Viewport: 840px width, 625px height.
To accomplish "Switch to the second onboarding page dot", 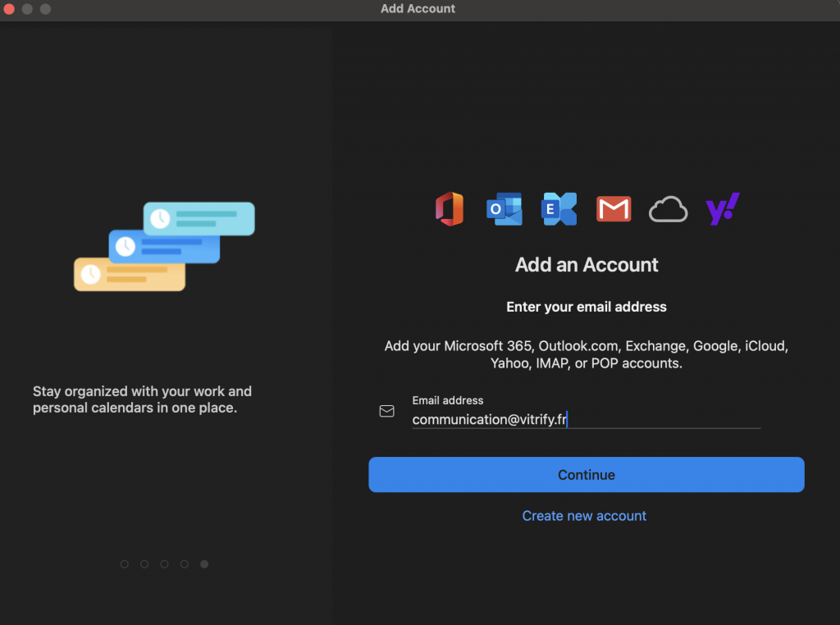I will pyautogui.click(x=144, y=564).
